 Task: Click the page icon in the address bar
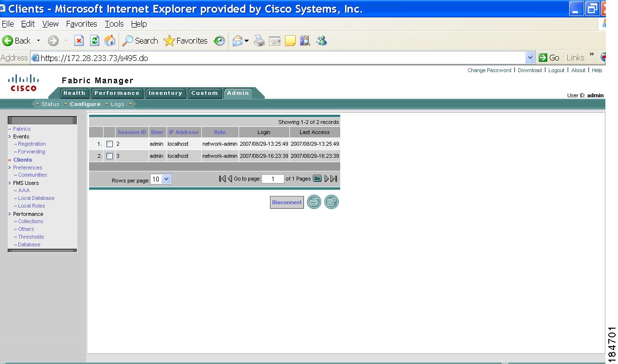pyautogui.click(x=35, y=58)
